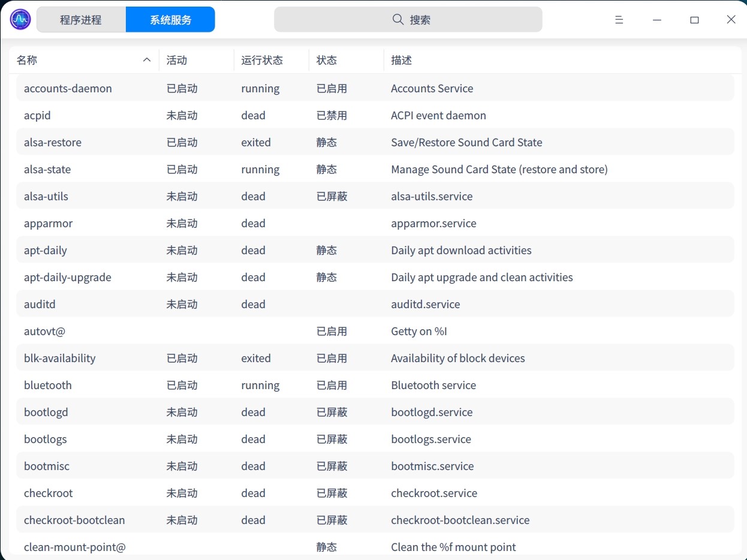
Task: Click the System Monitor logo icon
Action: coord(20,19)
